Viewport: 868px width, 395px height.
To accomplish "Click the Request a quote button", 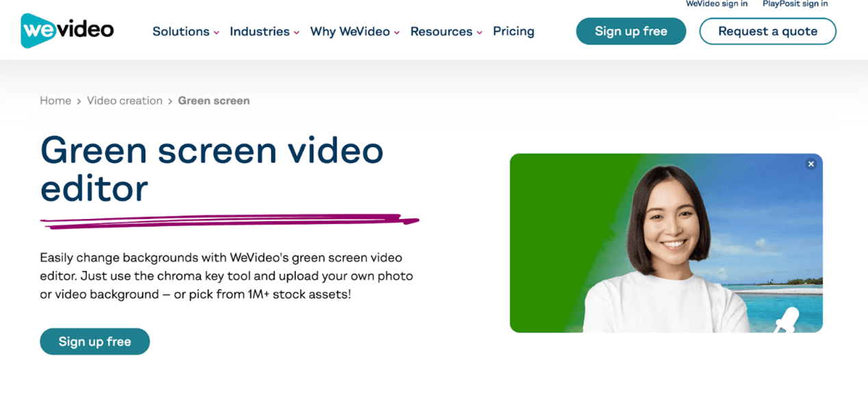I will point(767,31).
